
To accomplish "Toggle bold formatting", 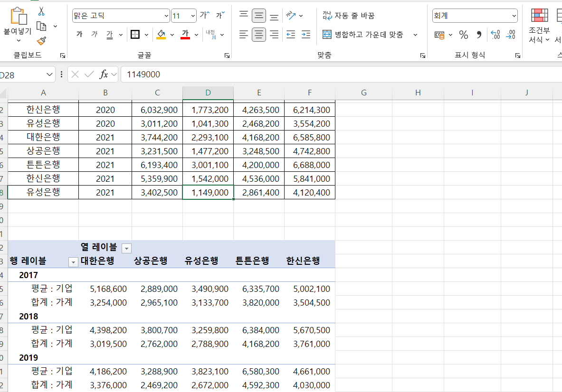I will tap(79, 35).
